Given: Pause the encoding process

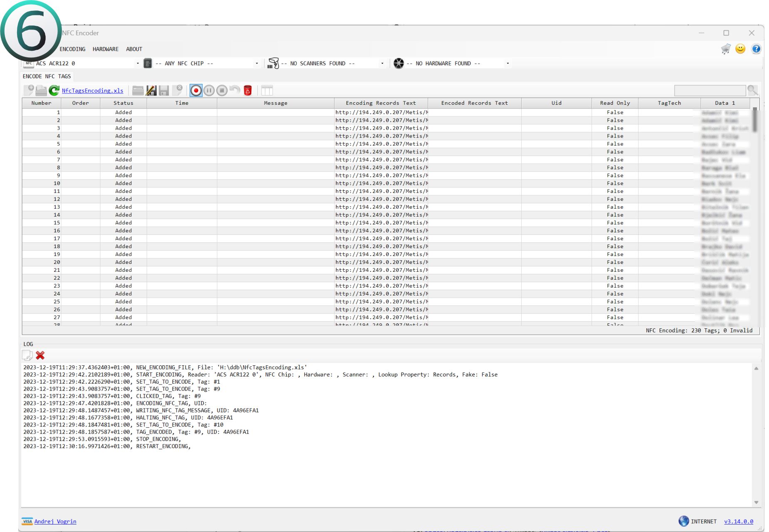Looking at the screenshot, I should (209, 90).
